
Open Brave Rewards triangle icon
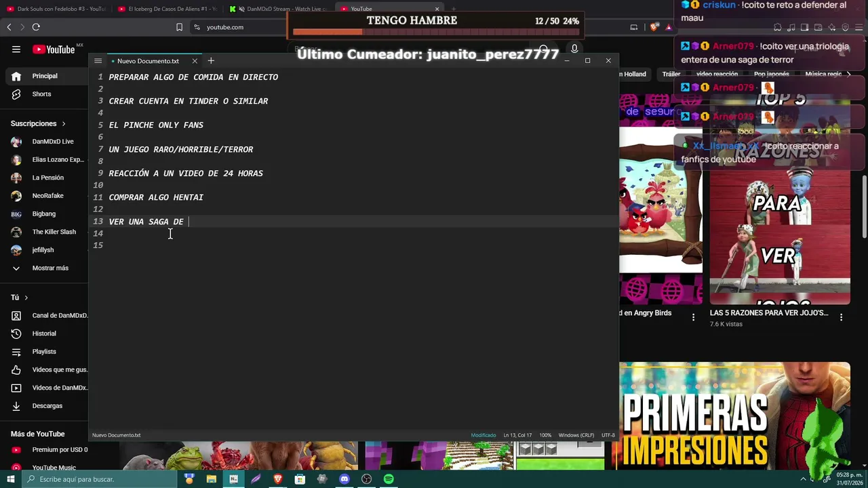point(669,27)
